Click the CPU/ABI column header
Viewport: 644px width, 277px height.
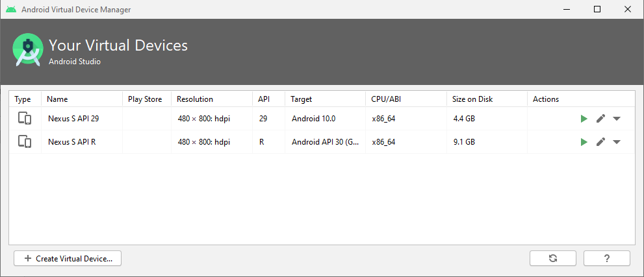[387, 99]
